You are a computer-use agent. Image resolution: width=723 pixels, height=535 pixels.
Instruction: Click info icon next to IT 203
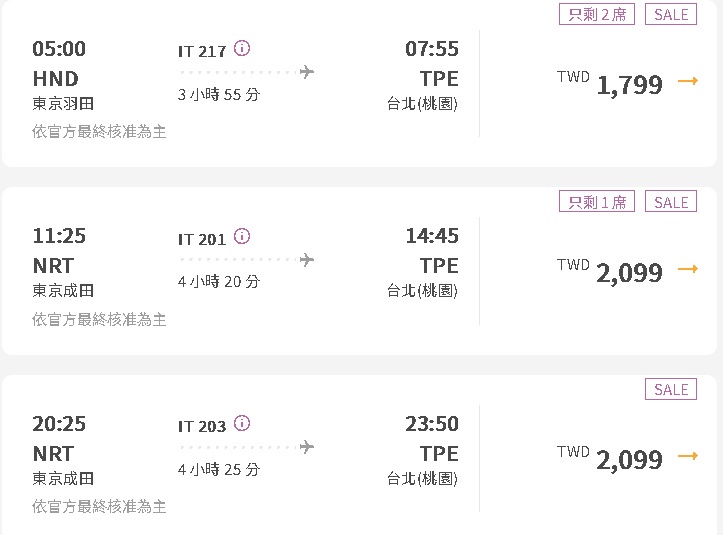click(242, 424)
